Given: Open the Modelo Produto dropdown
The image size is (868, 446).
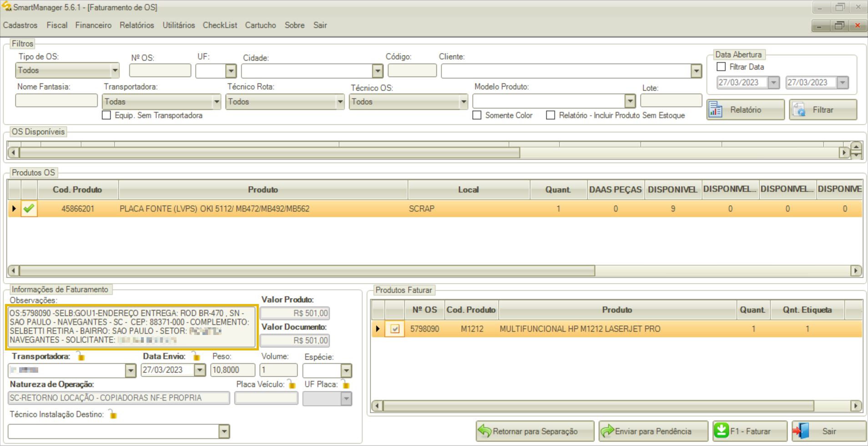Looking at the screenshot, I should pyautogui.click(x=630, y=101).
